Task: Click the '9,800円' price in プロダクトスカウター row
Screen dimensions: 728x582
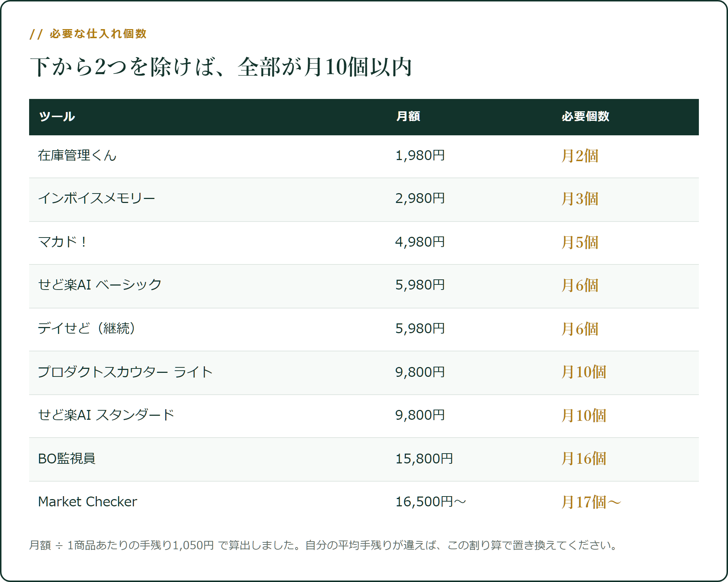Action: click(420, 372)
